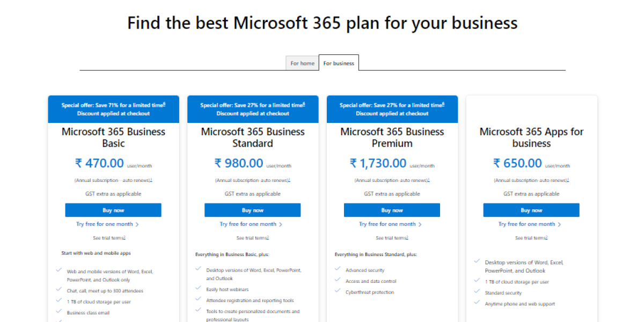Open Business Basic free one-month trial
The image size is (644, 322).
point(105,224)
